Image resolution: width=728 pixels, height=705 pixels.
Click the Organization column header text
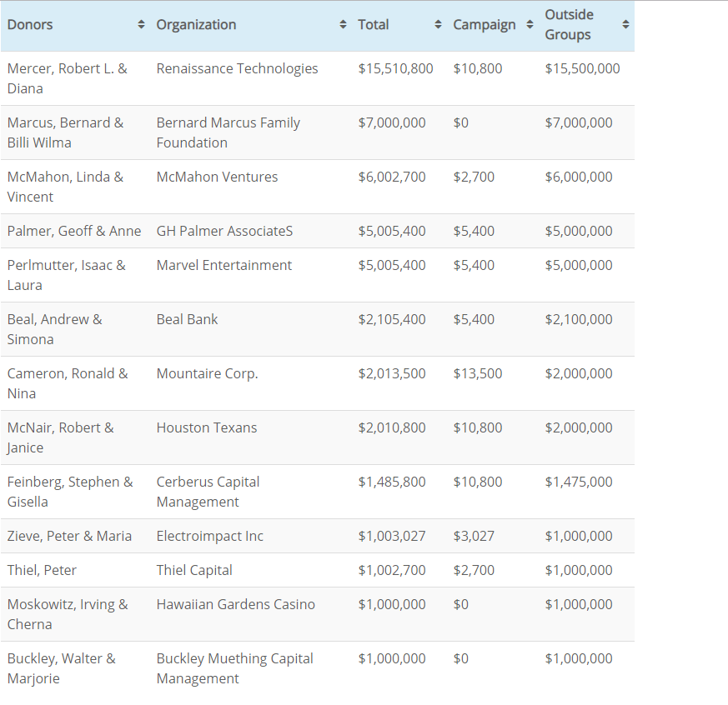[197, 24]
